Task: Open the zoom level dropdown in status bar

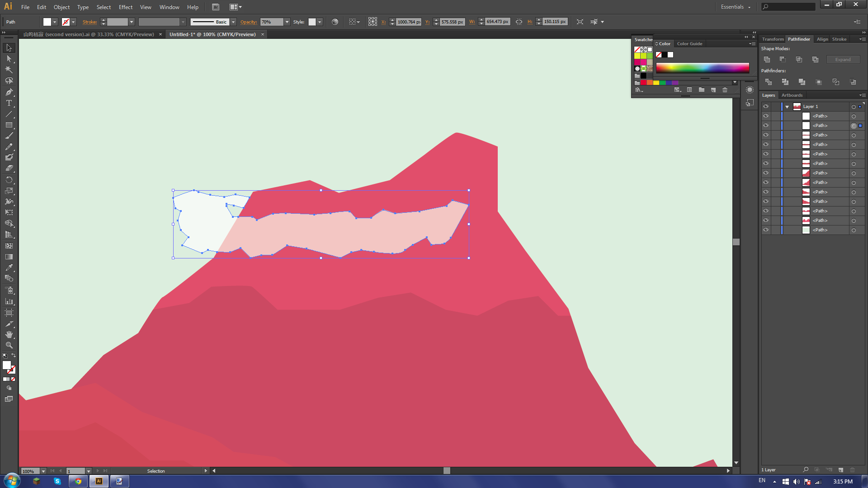Action: click(43, 471)
